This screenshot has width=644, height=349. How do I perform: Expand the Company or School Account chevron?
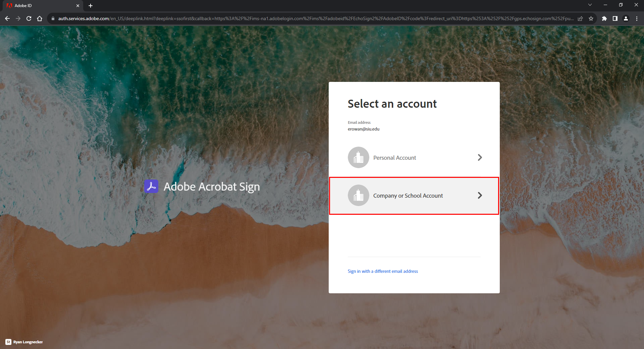click(x=480, y=196)
